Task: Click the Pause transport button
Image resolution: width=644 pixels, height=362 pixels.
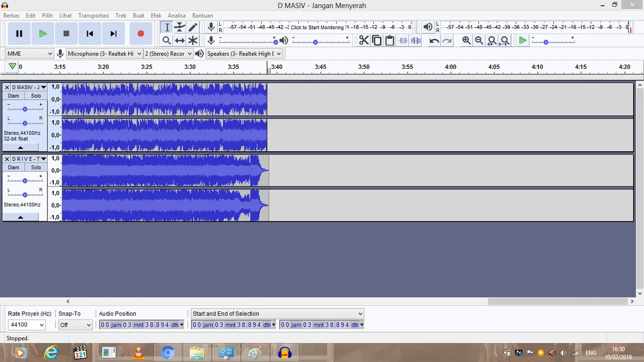Action: click(x=19, y=34)
